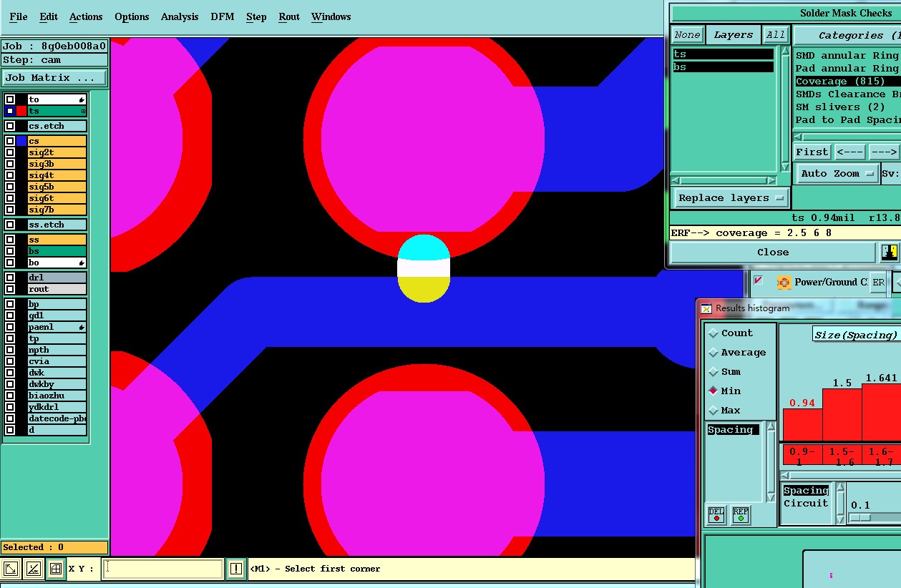
Task: Open the Windows menu
Action: (x=331, y=16)
